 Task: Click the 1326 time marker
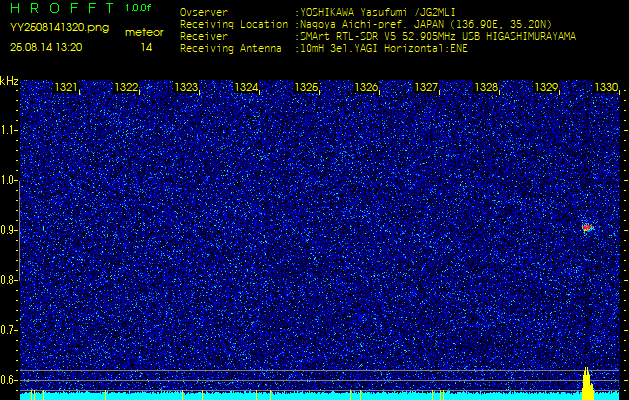coord(366,87)
